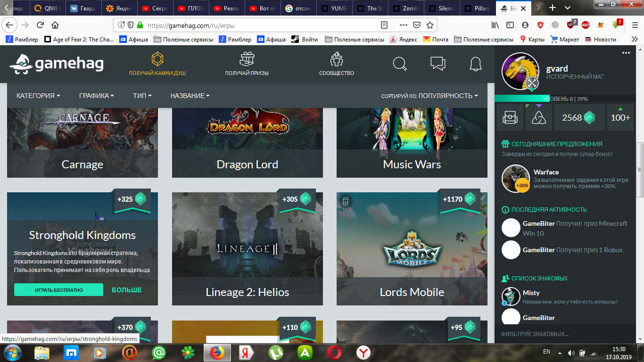This screenshot has width=644, height=362.
Task: Click the Играть бесплатно button
Action: click(58, 290)
